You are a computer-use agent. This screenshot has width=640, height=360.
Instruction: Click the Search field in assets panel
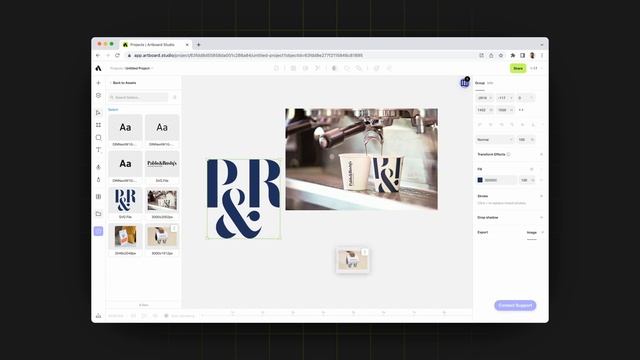coord(138,98)
